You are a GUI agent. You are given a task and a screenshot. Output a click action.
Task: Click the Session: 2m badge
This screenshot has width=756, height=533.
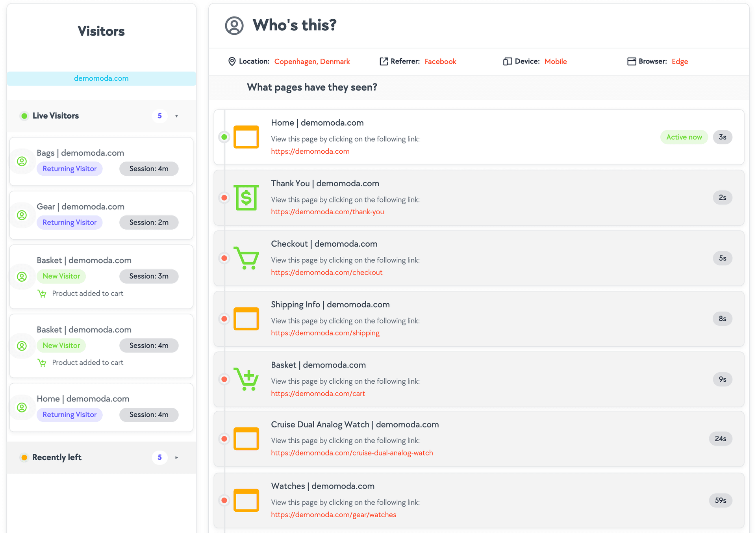tap(149, 223)
